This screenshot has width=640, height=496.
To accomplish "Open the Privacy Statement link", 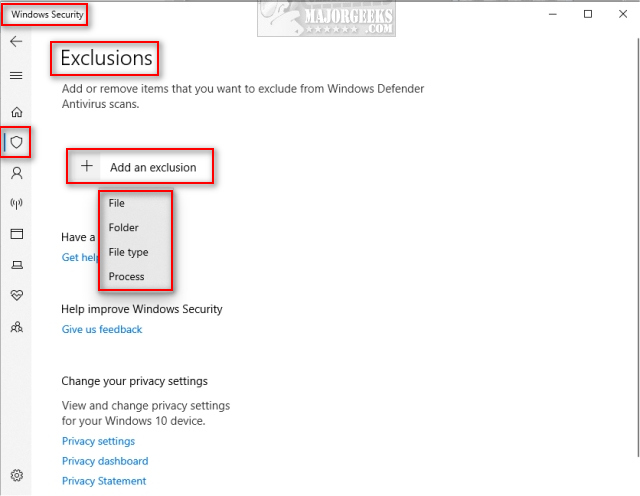I will (x=104, y=481).
